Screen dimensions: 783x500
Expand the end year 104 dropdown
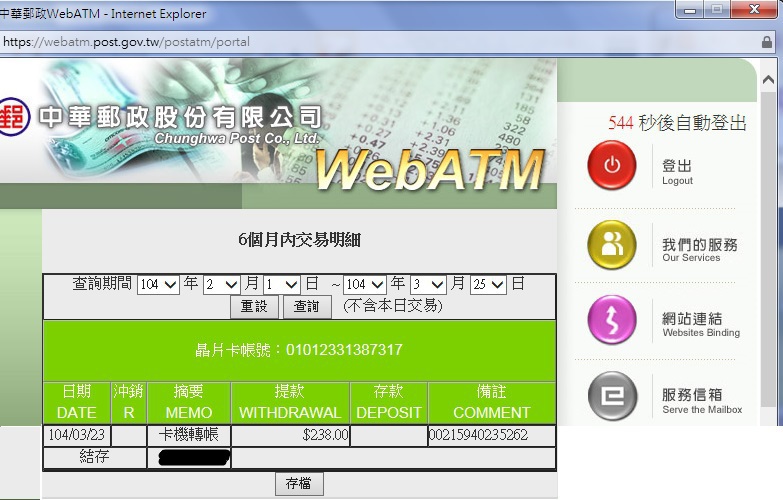coord(365,285)
